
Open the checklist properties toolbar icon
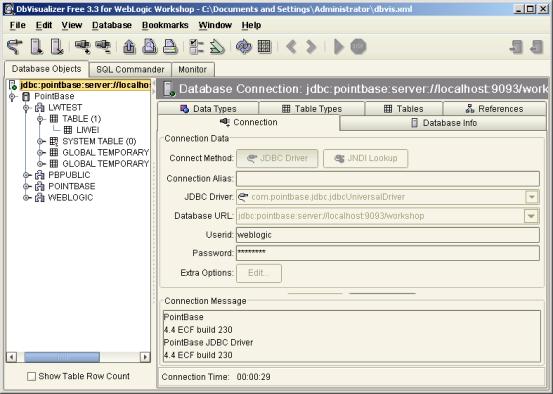click(x=196, y=47)
